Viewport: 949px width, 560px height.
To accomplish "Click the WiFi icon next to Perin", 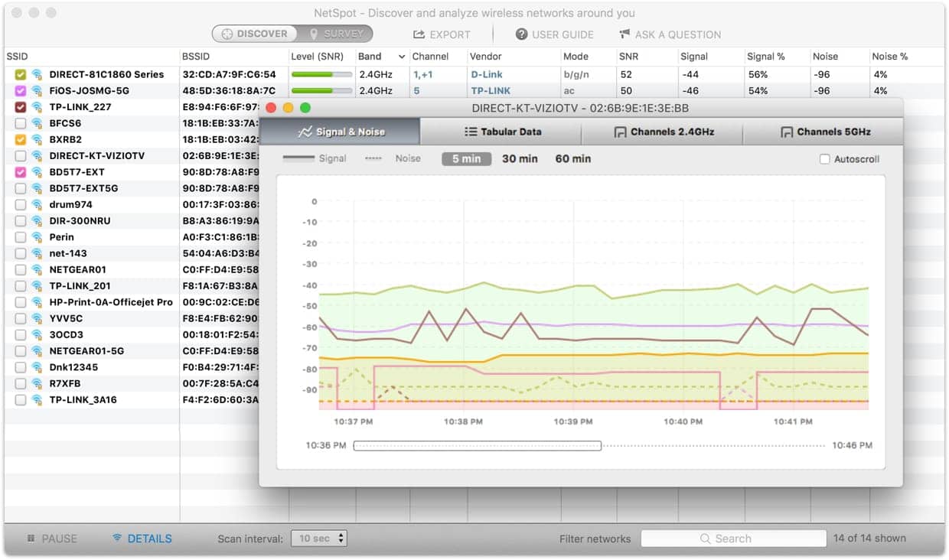I will [x=36, y=236].
